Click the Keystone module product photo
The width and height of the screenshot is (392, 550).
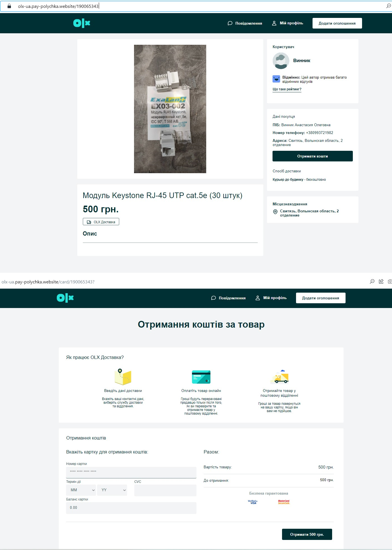pyautogui.click(x=170, y=109)
